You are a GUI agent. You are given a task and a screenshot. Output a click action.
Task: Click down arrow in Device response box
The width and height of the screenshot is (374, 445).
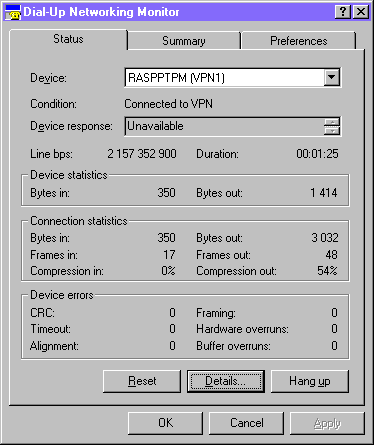point(332,130)
